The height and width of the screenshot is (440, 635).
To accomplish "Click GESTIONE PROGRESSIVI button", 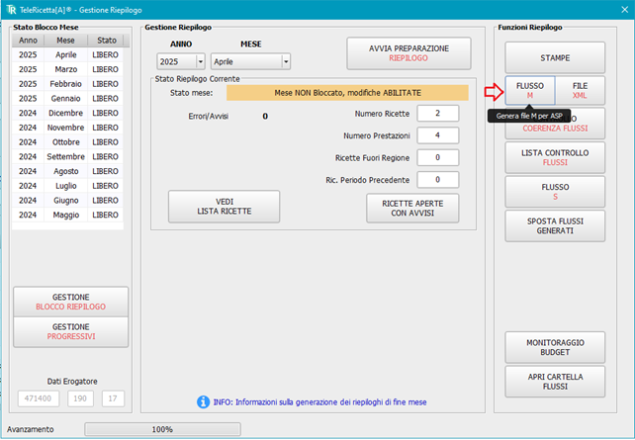I will (x=71, y=332).
